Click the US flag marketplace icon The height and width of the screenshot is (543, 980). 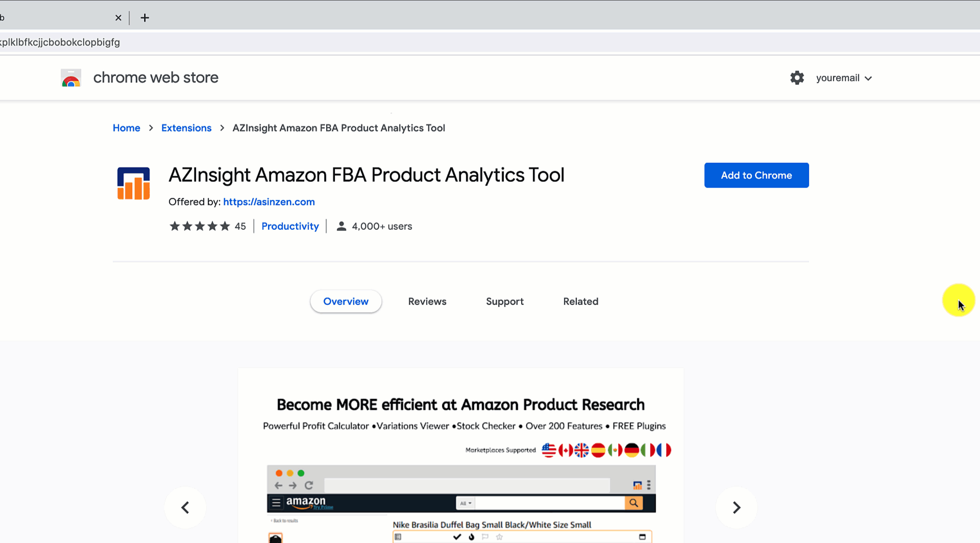coord(549,450)
